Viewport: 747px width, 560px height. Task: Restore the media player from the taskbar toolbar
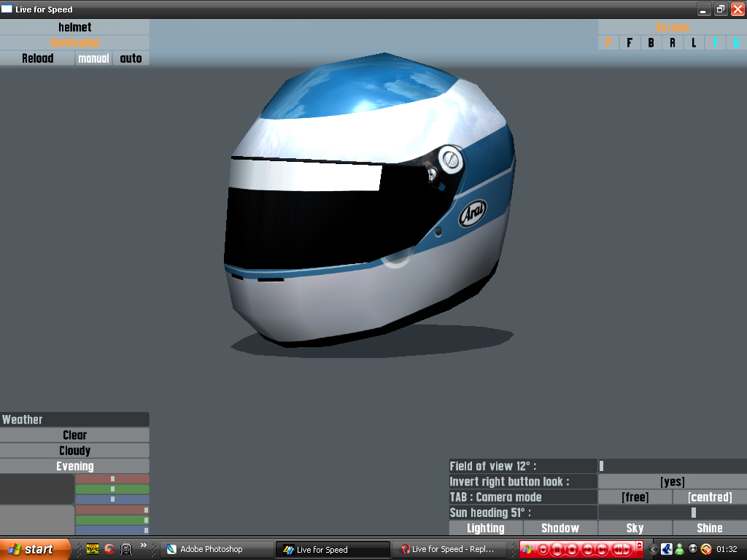point(639,553)
